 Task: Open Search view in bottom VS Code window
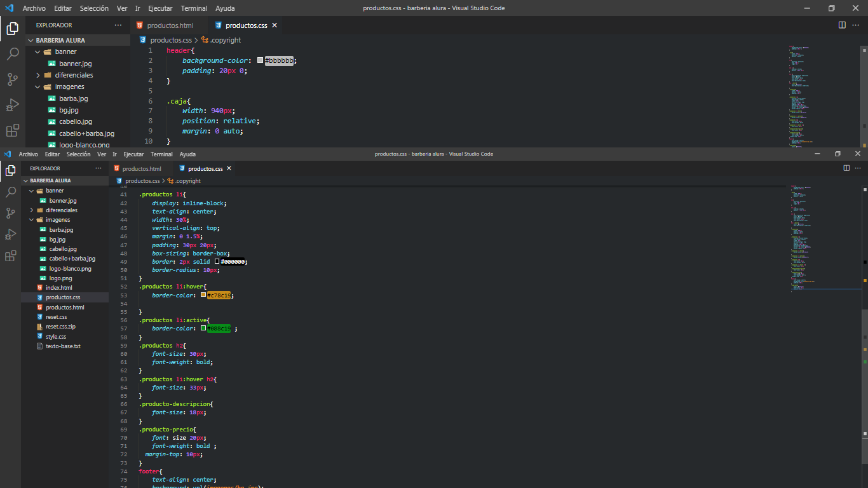11,191
